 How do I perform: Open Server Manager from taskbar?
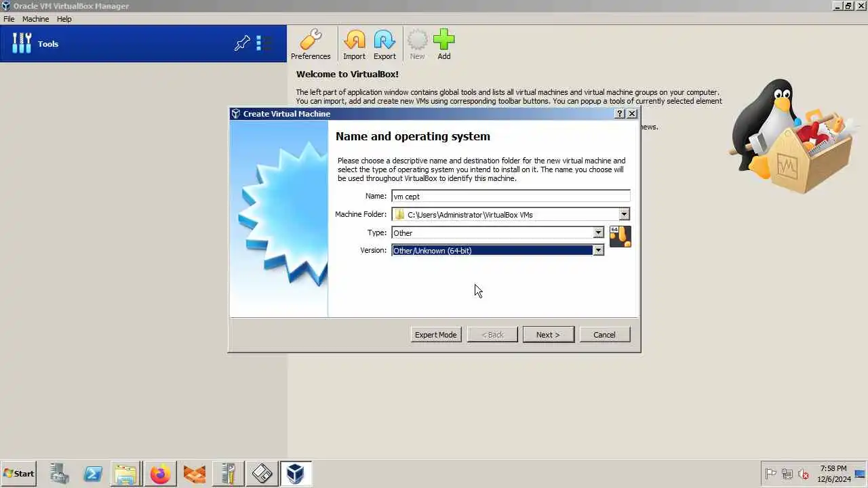(59, 474)
